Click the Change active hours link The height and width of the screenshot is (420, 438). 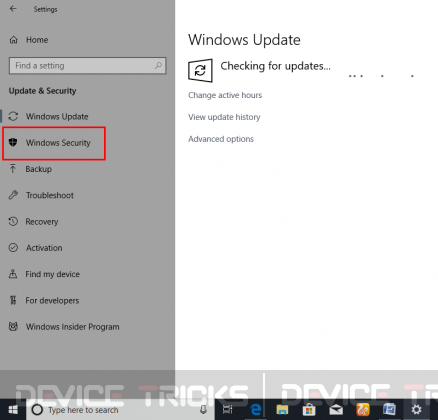point(225,95)
